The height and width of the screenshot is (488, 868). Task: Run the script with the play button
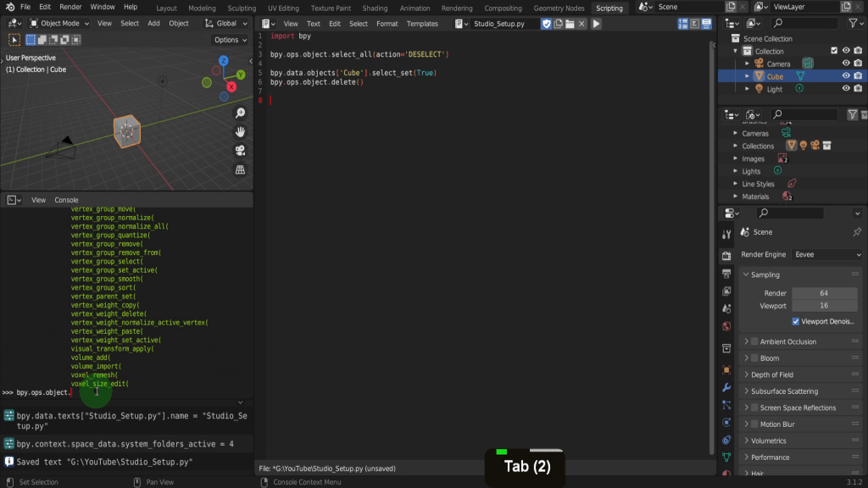coord(597,24)
